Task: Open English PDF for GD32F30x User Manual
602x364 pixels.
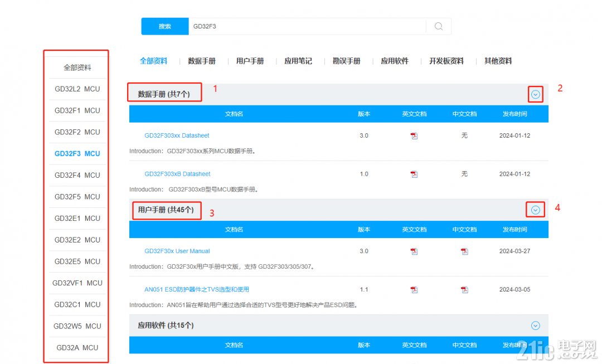Action: coord(414,251)
